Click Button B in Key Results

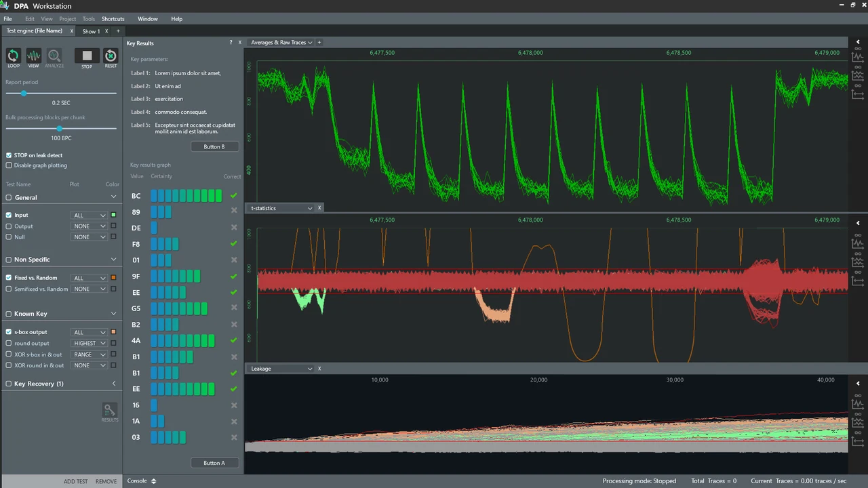click(x=214, y=146)
